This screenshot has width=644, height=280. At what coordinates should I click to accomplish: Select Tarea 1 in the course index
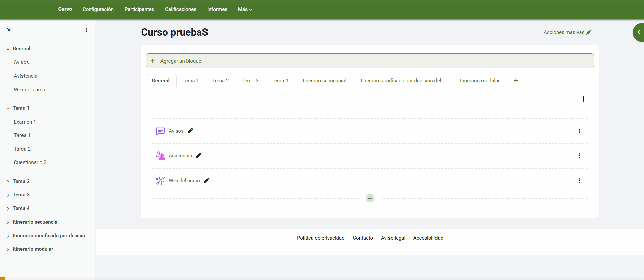pos(22,135)
